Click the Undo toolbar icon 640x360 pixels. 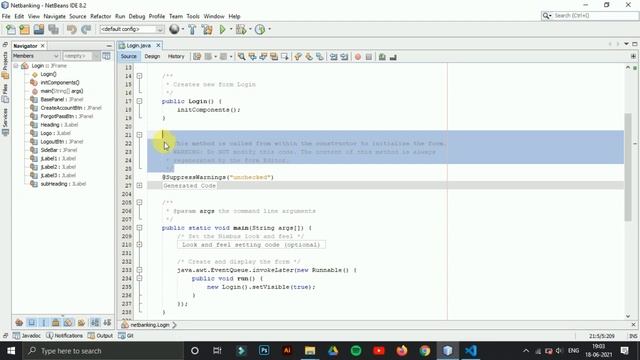click(x=72, y=29)
